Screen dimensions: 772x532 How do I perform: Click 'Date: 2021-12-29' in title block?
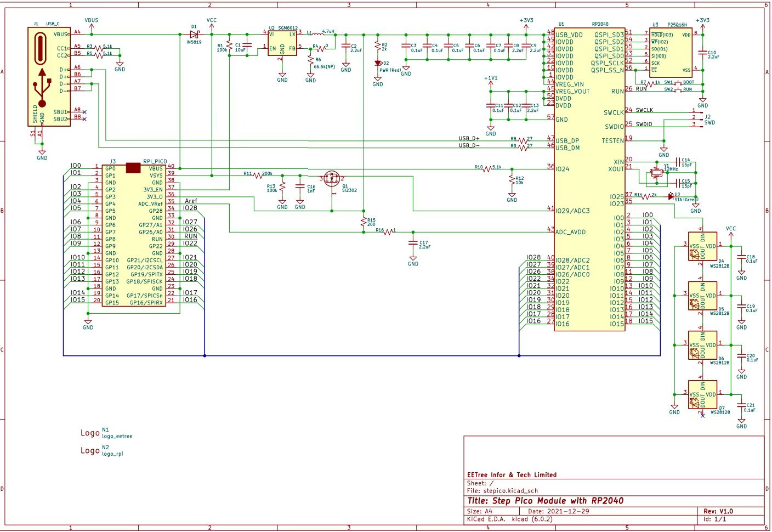pos(559,511)
